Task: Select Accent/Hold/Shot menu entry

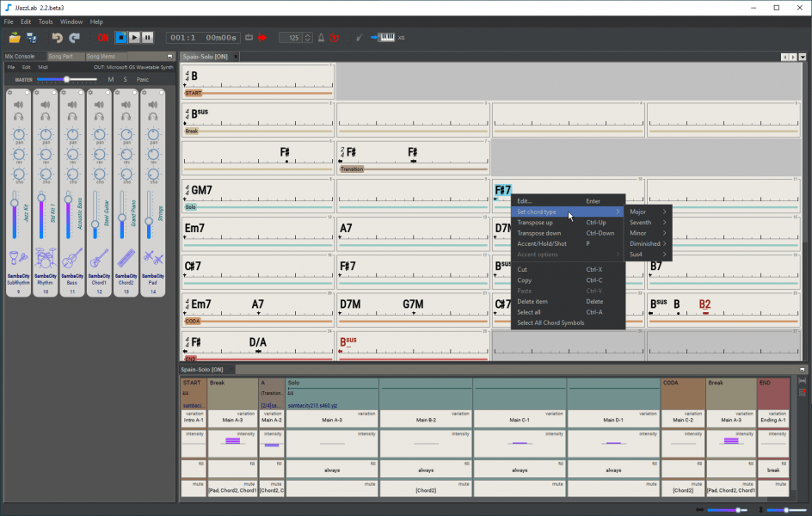Action: pyautogui.click(x=568, y=243)
